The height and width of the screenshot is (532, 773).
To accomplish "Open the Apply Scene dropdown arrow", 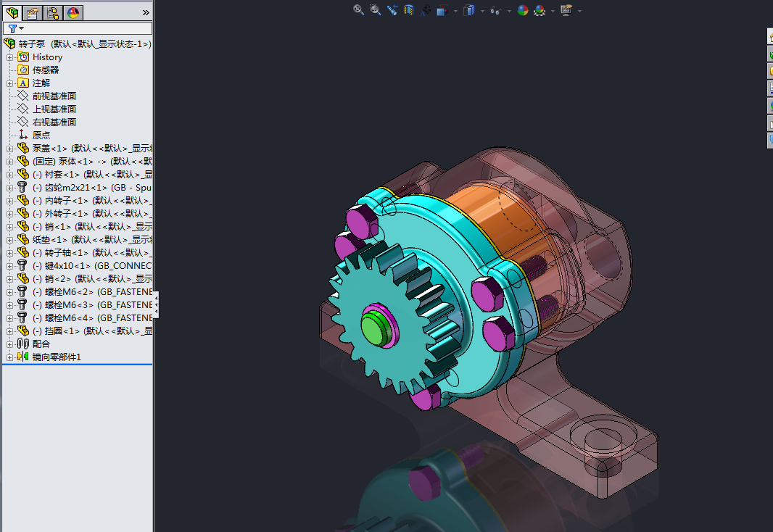I will coord(553,11).
